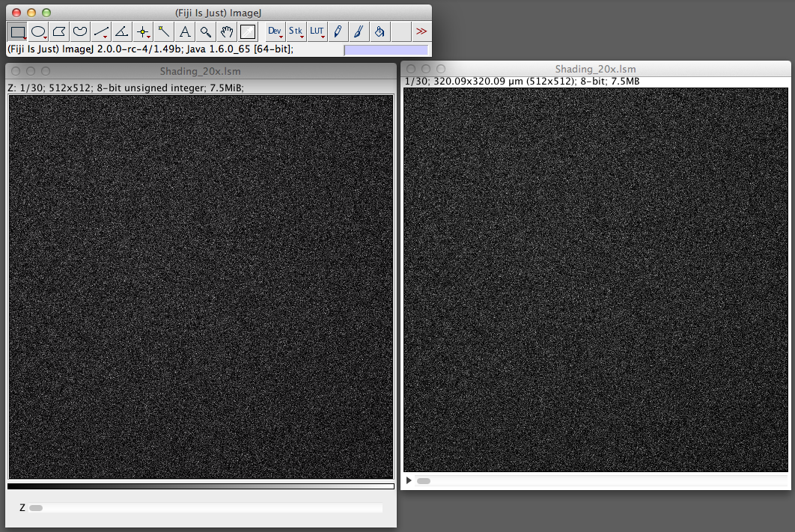Screen dimensions: 795x532
Task: Click the Color picker eyedropper tool
Action: [x=248, y=31]
